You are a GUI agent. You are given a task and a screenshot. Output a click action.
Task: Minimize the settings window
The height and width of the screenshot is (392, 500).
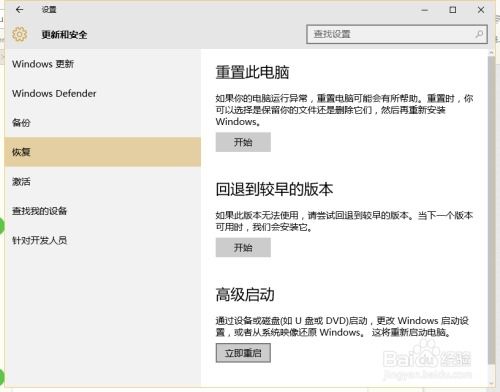424,10
